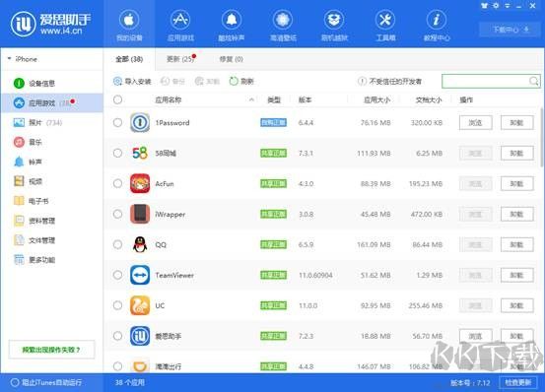Click the 应用大小 column header
The height and width of the screenshot is (392, 545).
tap(376, 100)
